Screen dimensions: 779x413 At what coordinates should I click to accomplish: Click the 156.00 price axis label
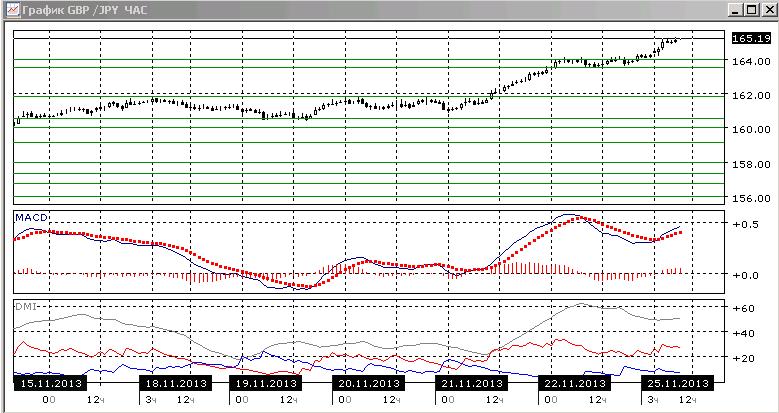(751, 198)
